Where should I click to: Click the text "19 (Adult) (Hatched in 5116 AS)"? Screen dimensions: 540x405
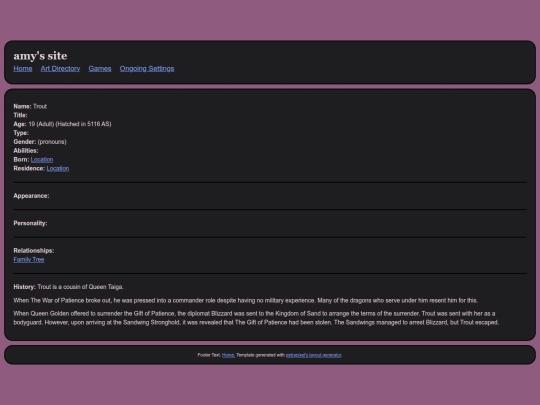pos(70,124)
